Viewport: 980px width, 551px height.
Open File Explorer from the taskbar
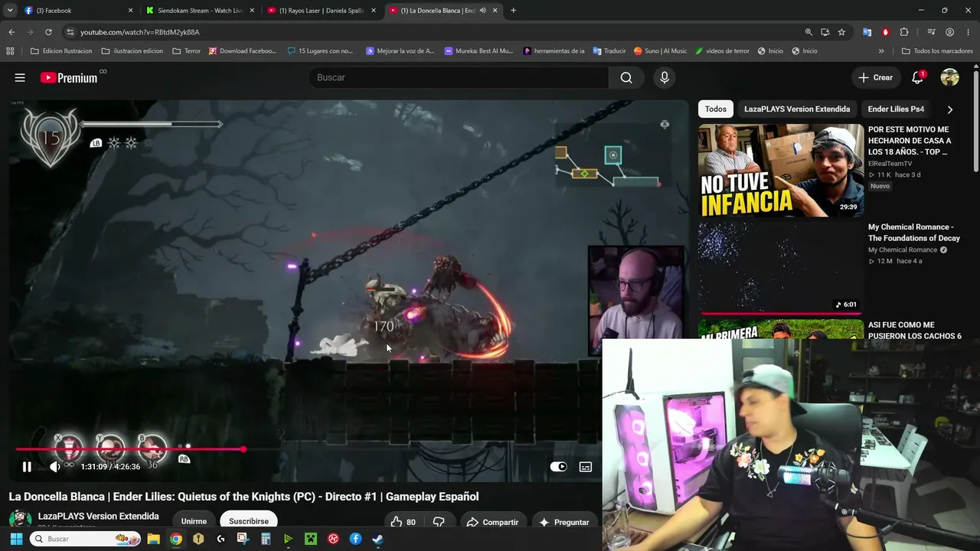[153, 539]
